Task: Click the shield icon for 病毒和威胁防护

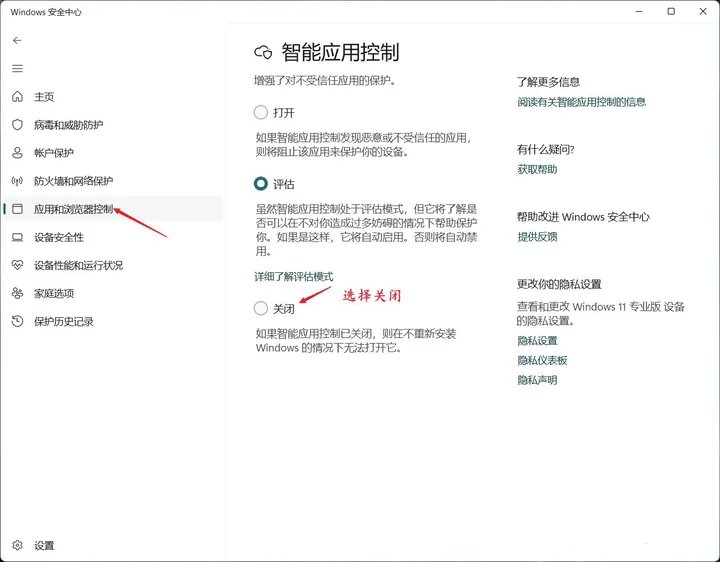Action: pos(16,125)
